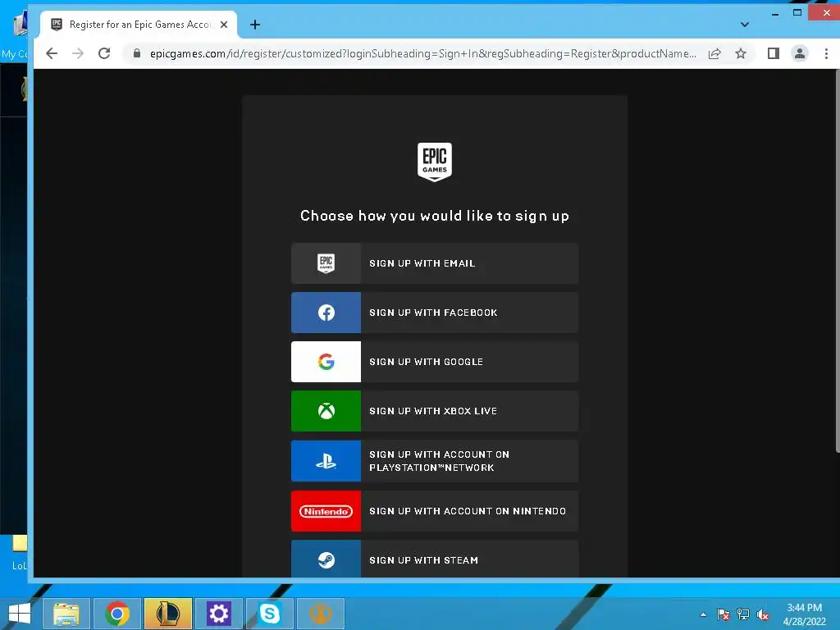View site info via padlock icon
Image resolution: width=840 pixels, height=630 pixels.
[137, 53]
